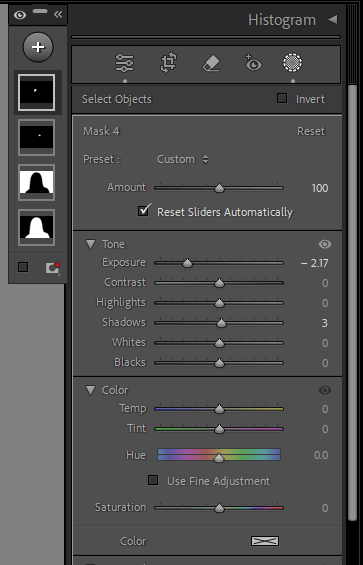
Task: Click the Hue rainbow slider
Action: tap(219, 455)
